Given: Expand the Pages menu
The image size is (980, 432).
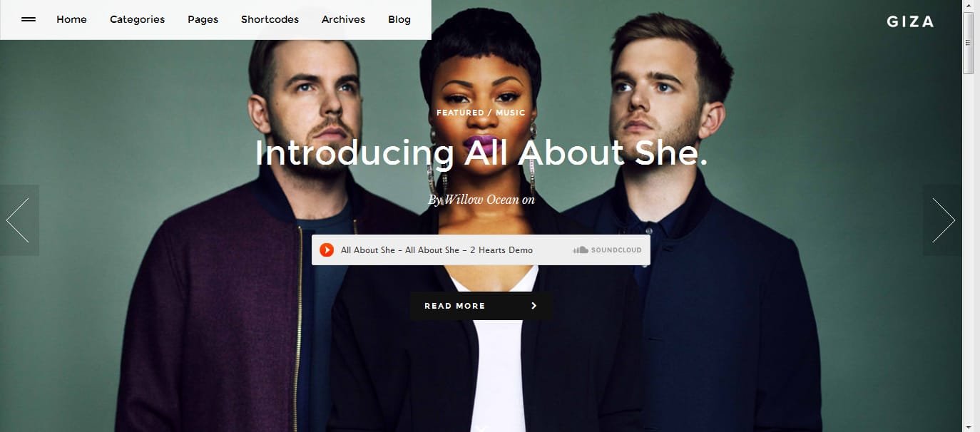Looking at the screenshot, I should point(203,20).
